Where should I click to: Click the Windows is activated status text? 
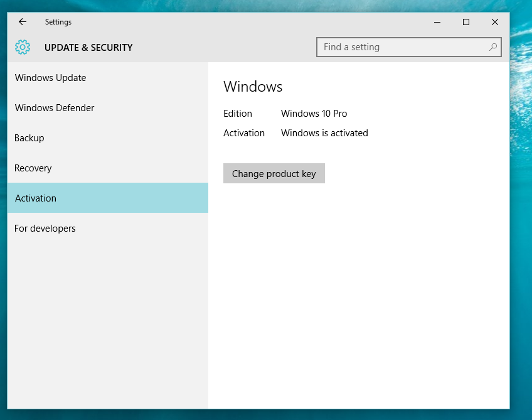click(x=324, y=132)
